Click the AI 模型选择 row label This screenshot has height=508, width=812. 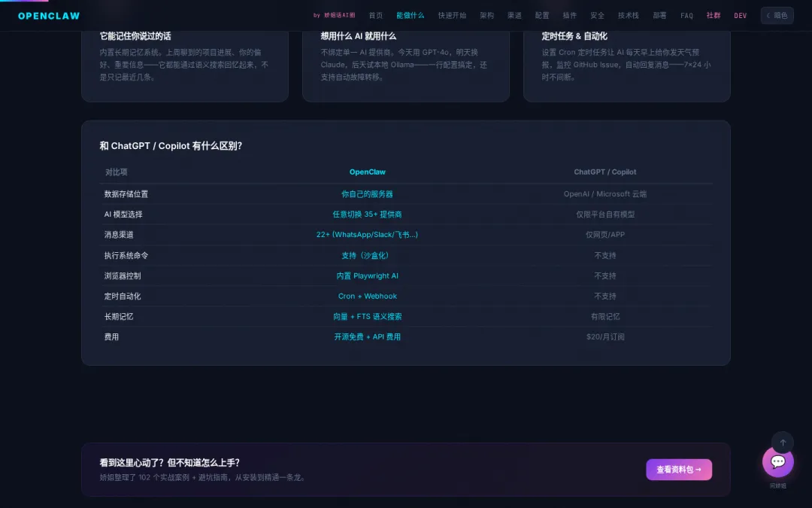[123, 214]
